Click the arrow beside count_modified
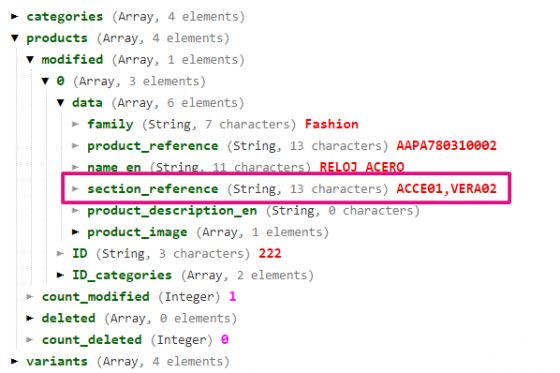The height and width of the screenshot is (373, 560). 30,297
